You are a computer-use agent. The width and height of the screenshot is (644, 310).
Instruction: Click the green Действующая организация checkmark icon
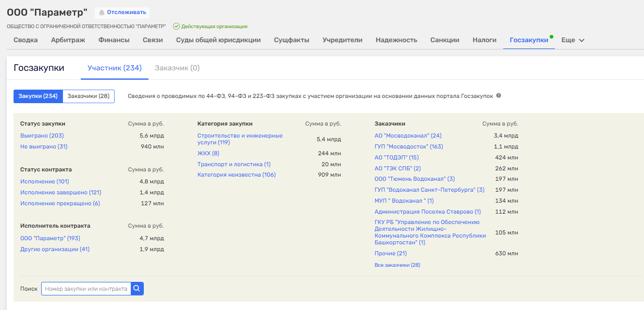(176, 26)
